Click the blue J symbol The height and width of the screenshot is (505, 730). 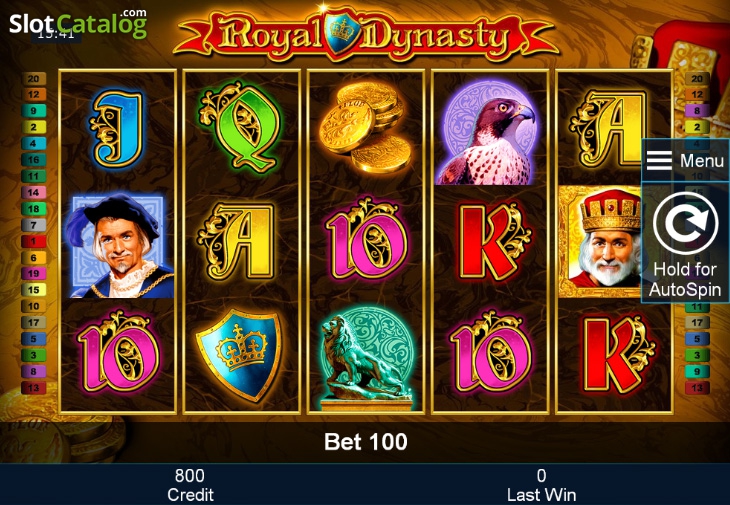point(117,128)
